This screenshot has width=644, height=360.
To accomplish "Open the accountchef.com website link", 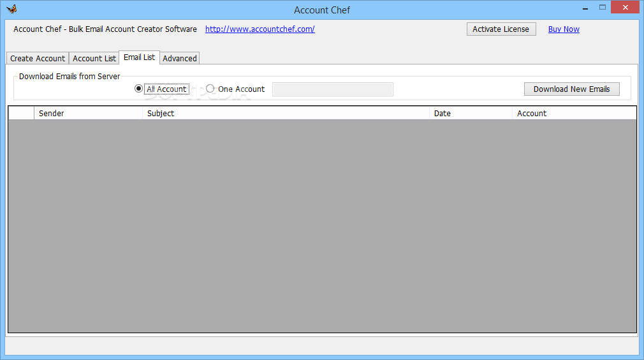I will click(x=260, y=29).
